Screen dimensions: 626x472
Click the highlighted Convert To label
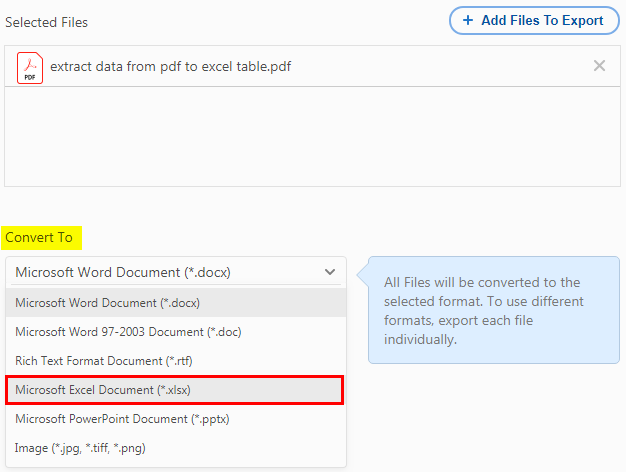pyautogui.click(x=42, y=238)
